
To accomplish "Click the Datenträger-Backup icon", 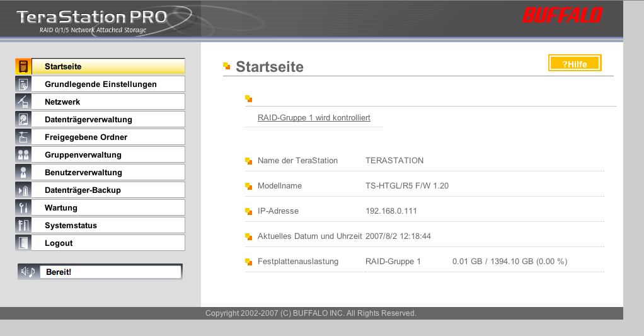I will 23,190.
